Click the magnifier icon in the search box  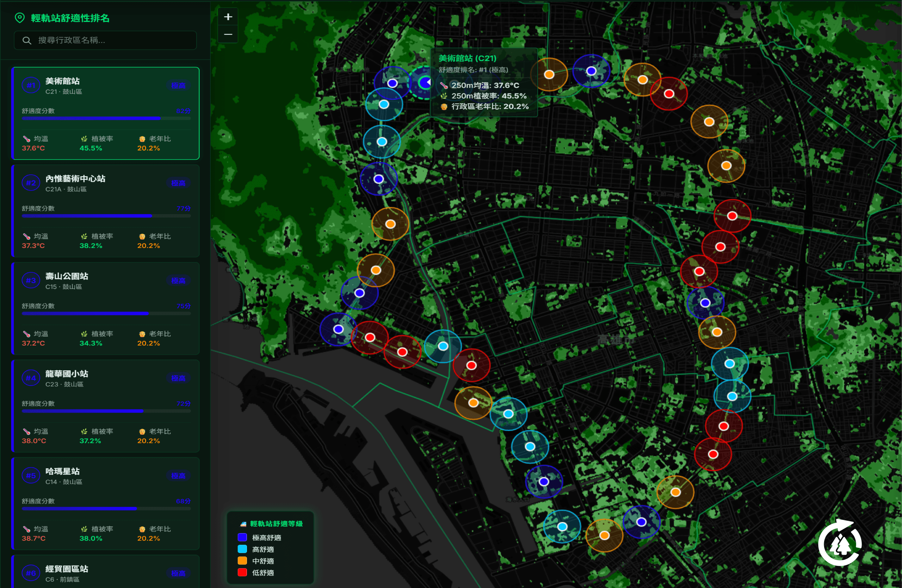click(26, 40)
